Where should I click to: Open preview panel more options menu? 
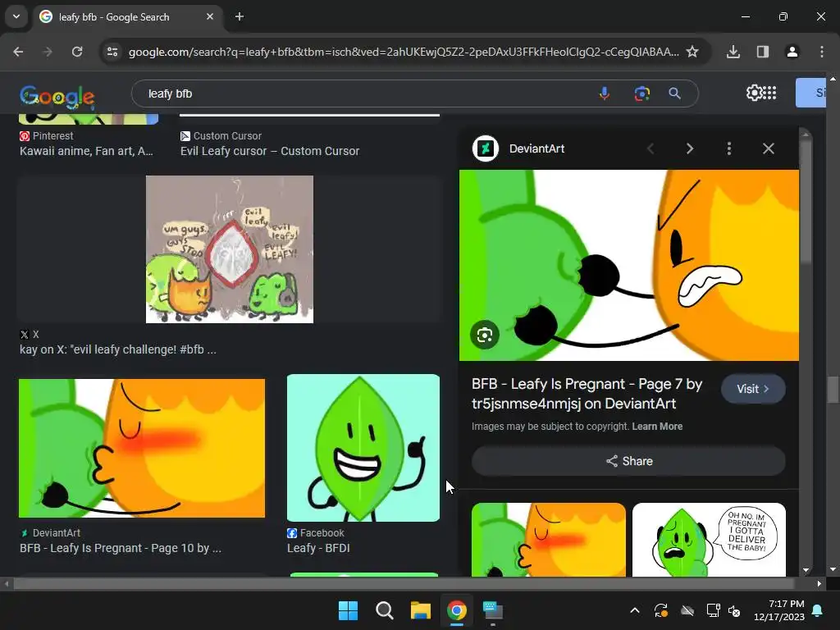728,148
